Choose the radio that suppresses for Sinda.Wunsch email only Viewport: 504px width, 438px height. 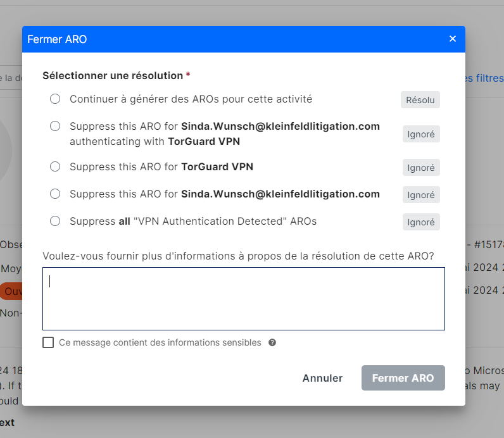(55, 194)
